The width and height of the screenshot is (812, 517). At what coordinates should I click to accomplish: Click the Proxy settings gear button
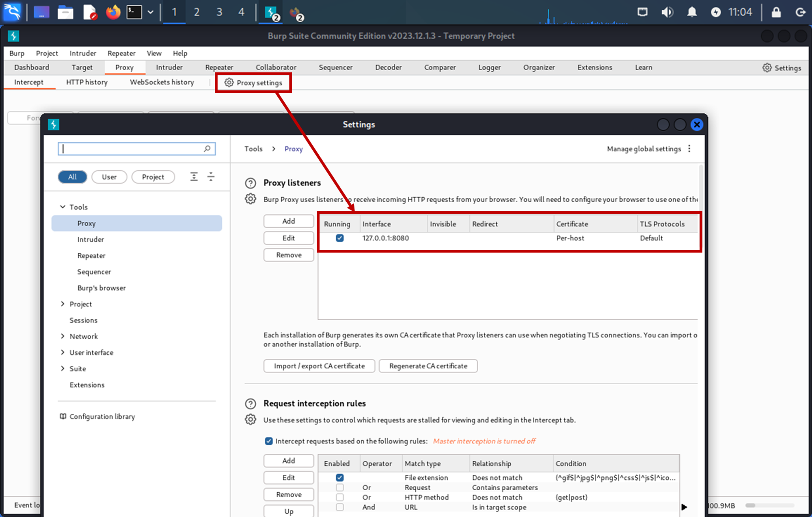(x=253, y=82)
